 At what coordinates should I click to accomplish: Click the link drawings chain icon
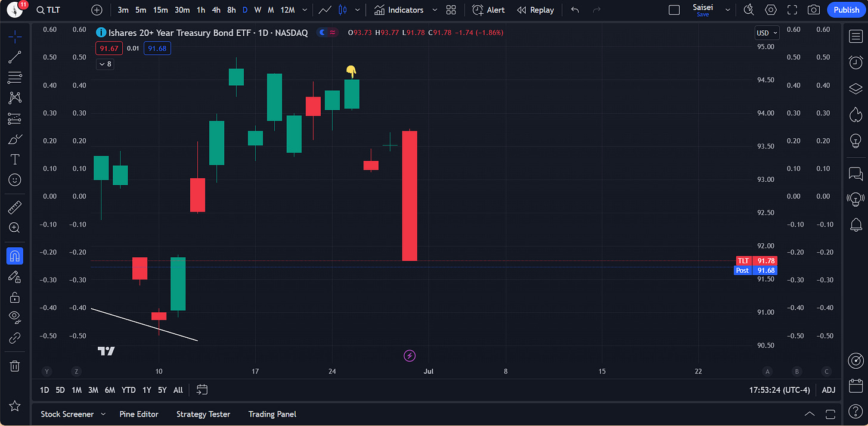(15, 338)
